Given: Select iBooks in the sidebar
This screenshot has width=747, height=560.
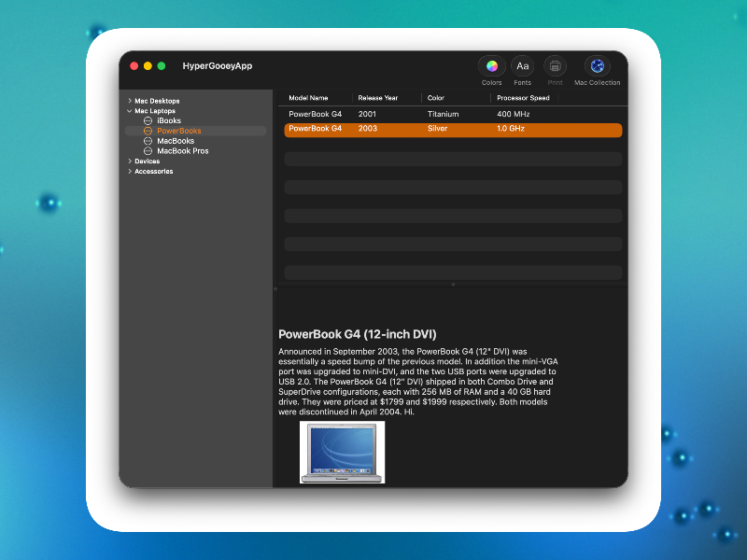Looking at the screenshot, I should pyautogui.click(x=168, y=121).
